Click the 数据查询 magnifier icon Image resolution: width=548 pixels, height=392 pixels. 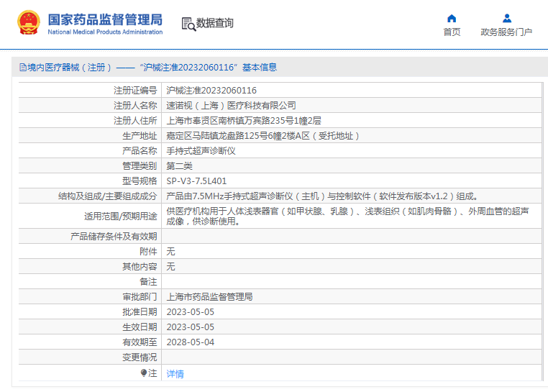coord(188,24)
